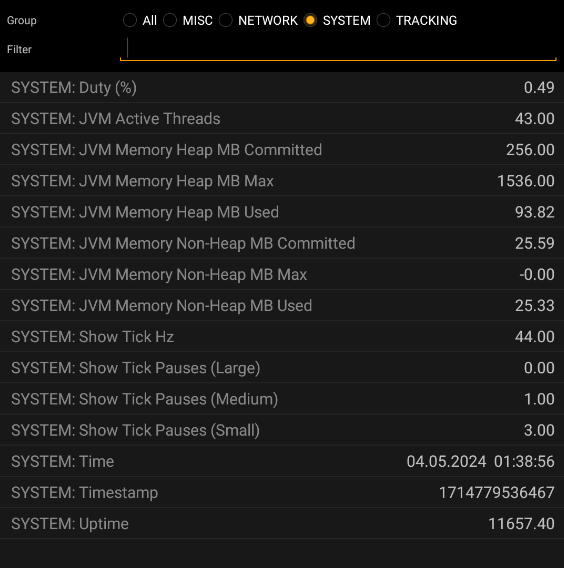Select JVM Memory Heap MB Max row
Screen dimensions: 564x568
[282, 181]
